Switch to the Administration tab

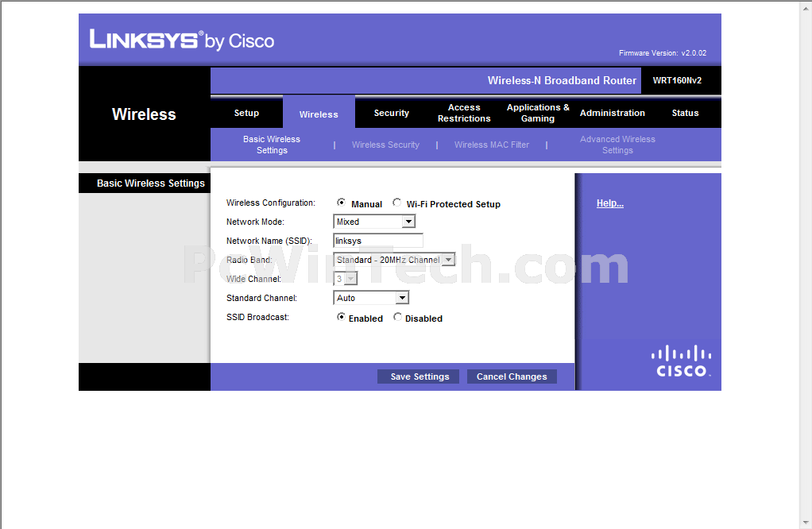click(612, 113)
